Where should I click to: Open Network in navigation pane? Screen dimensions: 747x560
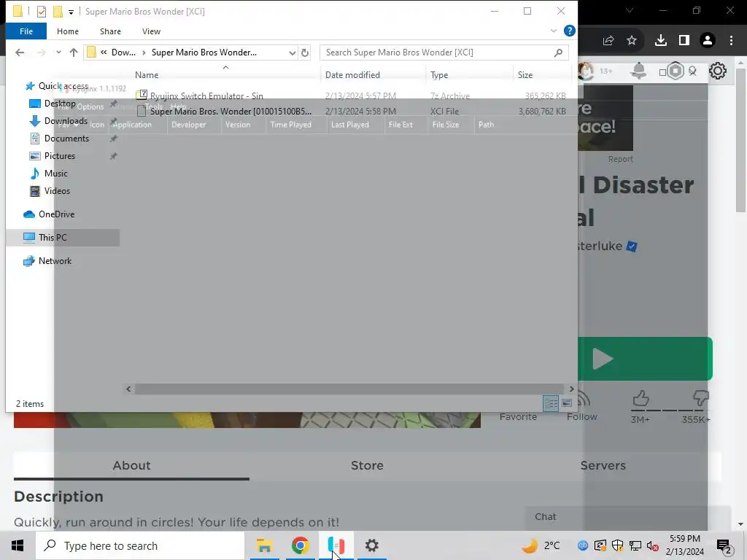coord(55,261)
